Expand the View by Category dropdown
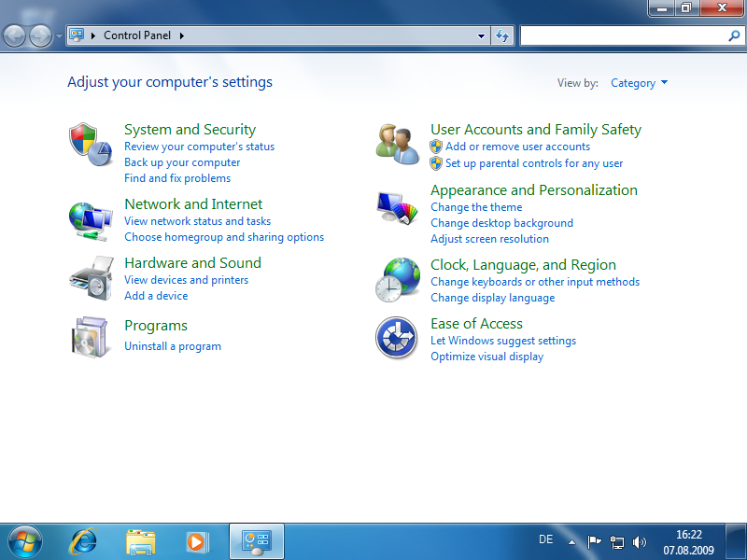The height and width of the screenshot is (560, 747). 639,83
